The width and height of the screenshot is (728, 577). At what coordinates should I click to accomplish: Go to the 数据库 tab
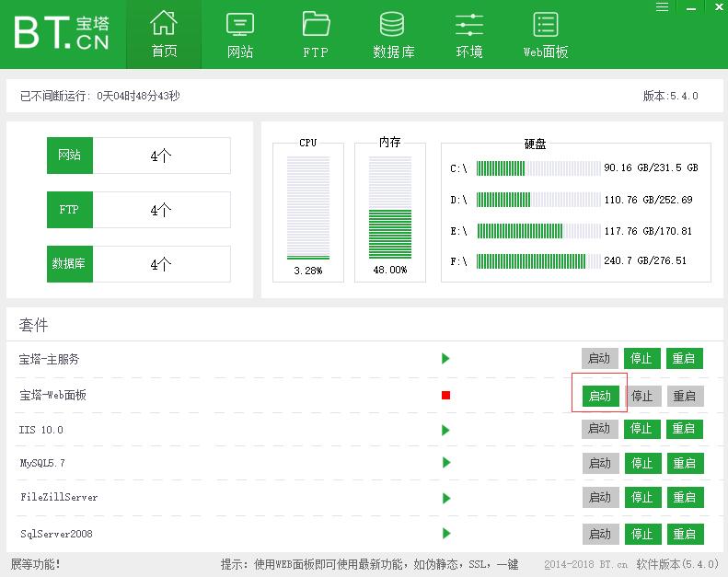click(x=393, y=35)
